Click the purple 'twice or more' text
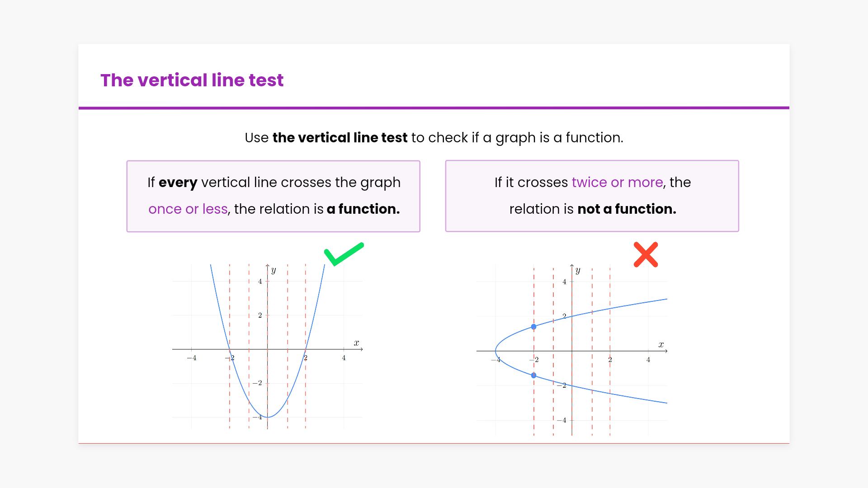 [617, 183]
